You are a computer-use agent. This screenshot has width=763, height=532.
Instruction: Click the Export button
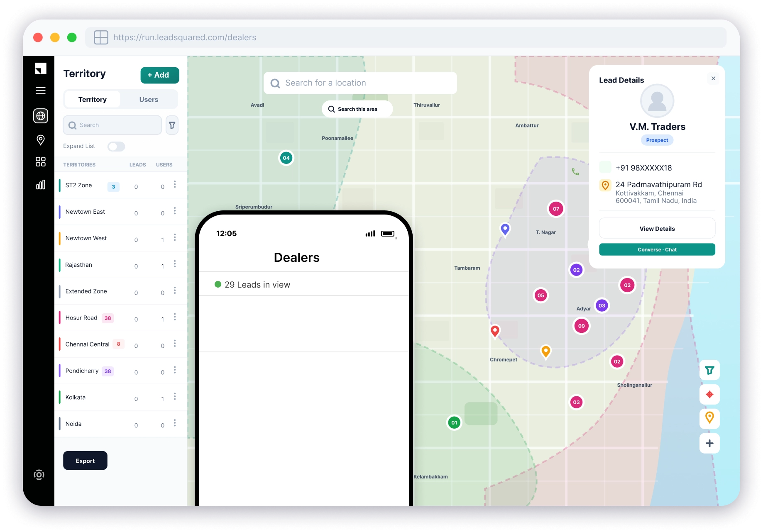point(85,461)
